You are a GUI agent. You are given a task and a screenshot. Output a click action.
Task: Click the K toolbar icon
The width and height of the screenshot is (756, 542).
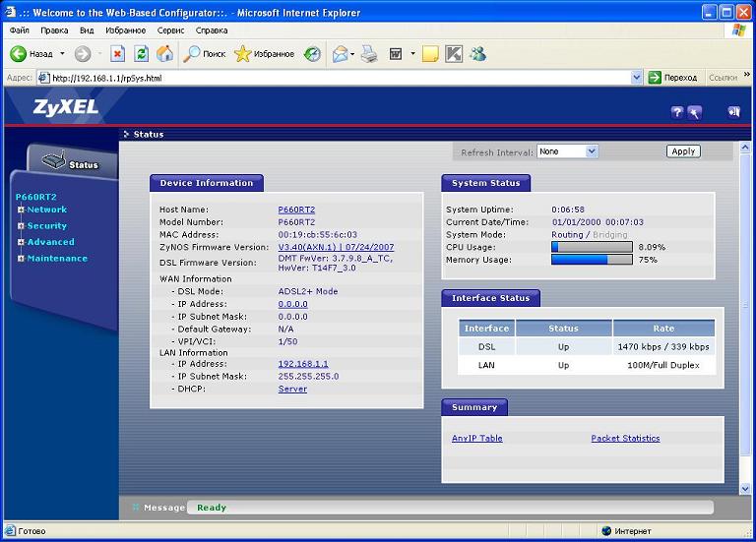point(454,53)
